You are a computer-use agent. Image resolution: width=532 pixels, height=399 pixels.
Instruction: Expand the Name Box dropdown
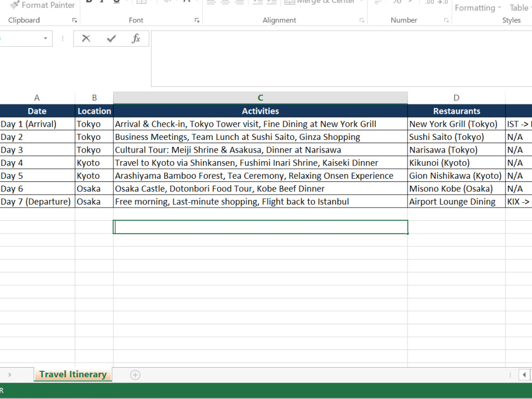tap(45, 38)
